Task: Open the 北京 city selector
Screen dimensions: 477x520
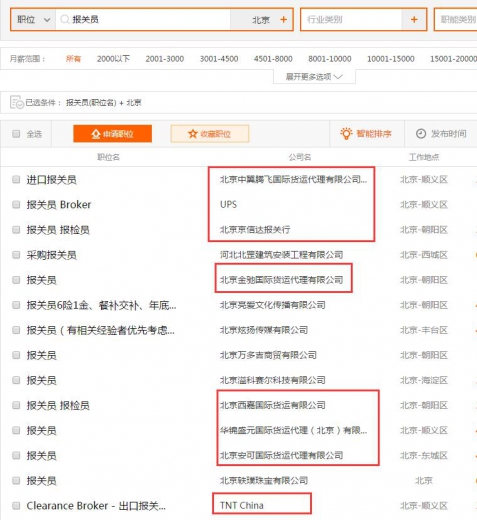Action: click(x=261, y=20)
